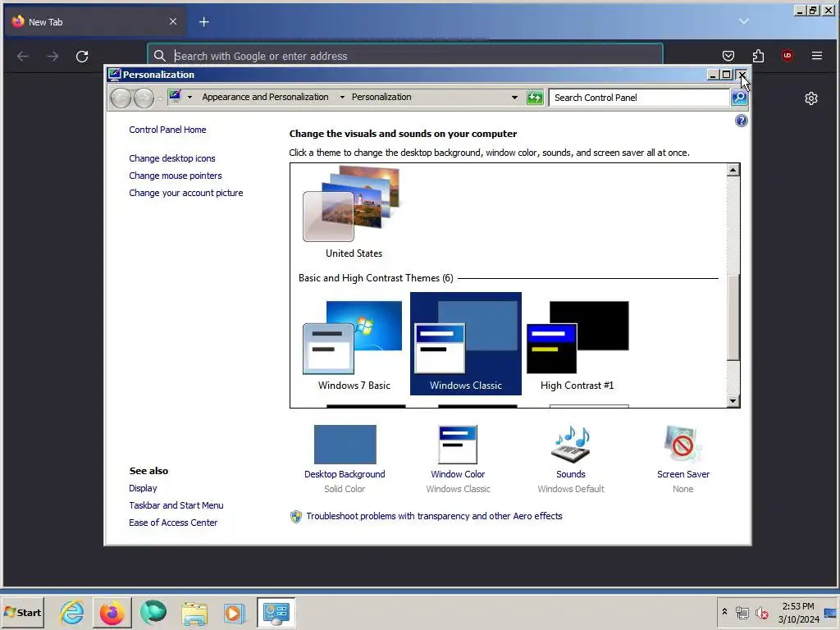Close the New Tab tab in Firefox
Image resolution: width=840 pixels, height=630 pixels.
pos(172,21)
